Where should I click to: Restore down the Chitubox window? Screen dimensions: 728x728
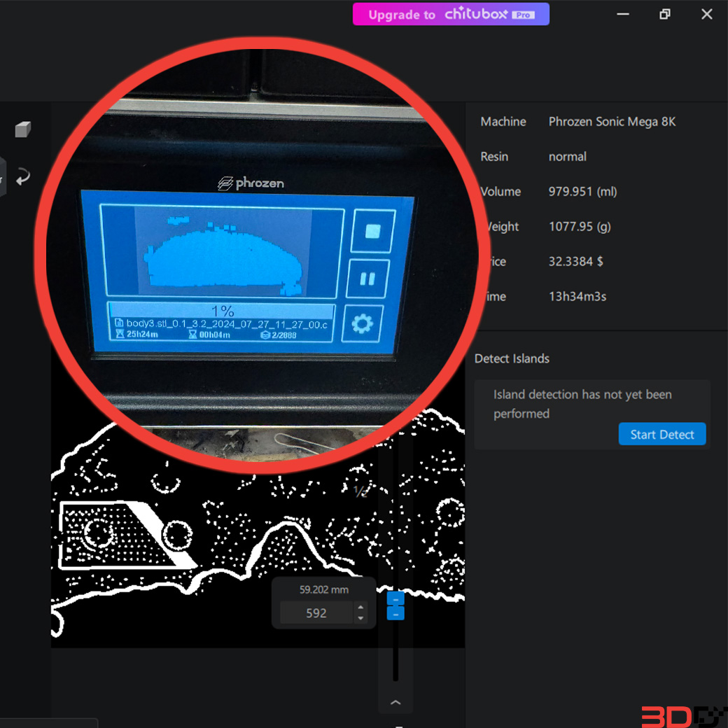click(x=664, y=15)
